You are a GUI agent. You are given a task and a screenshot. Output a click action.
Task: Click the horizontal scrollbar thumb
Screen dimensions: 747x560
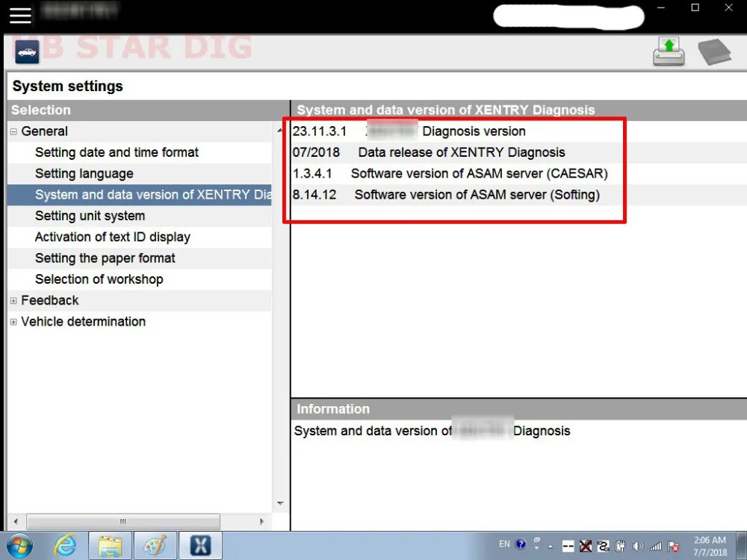pyautogui.click(x=123, y=521)
